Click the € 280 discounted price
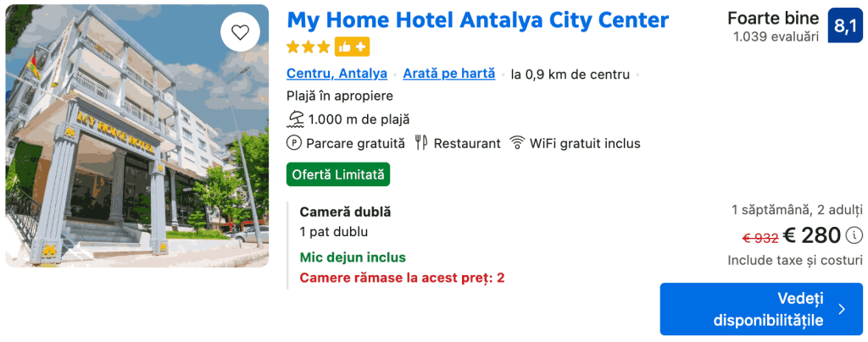 (x=812, y=235)
